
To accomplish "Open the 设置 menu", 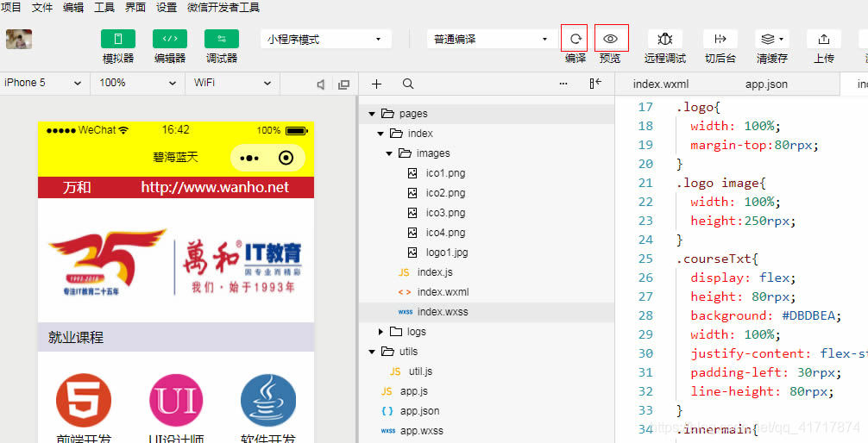I will [x=167, y=7].
